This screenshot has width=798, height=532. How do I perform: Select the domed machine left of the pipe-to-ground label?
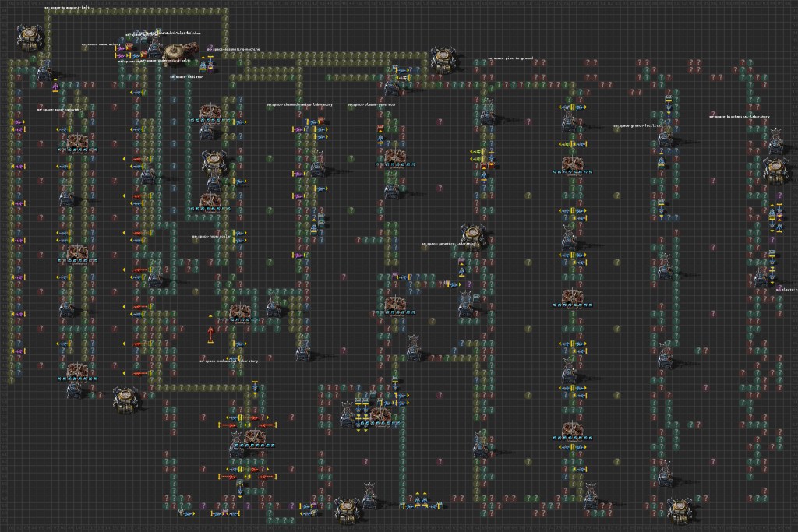443,59
